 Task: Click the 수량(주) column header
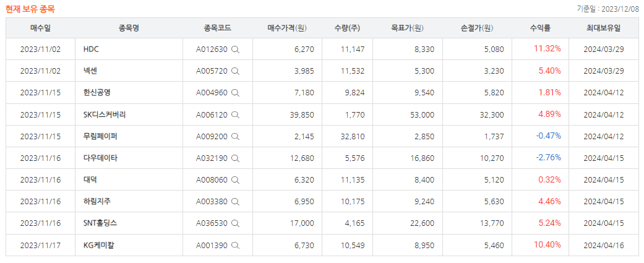348,28
